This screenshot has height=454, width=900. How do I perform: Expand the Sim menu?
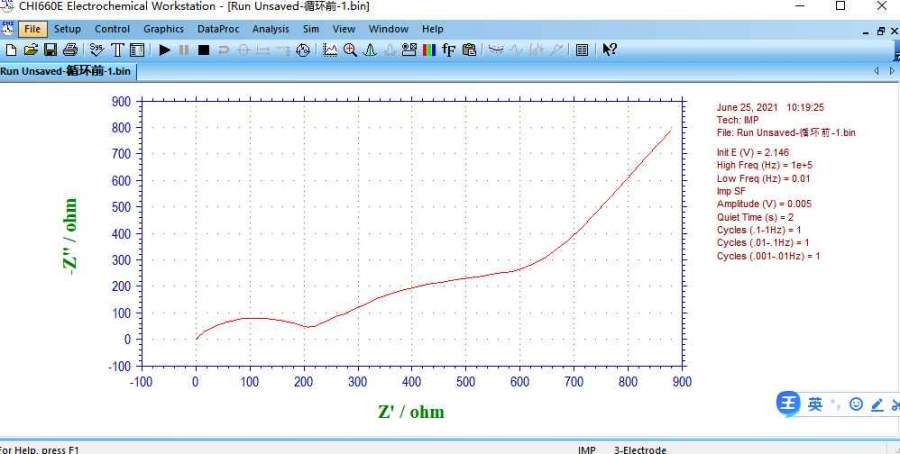click(310, 29)
